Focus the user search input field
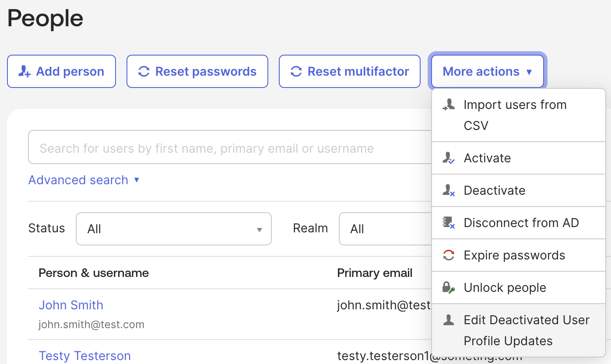611x364 pixels. click(230, 148)
